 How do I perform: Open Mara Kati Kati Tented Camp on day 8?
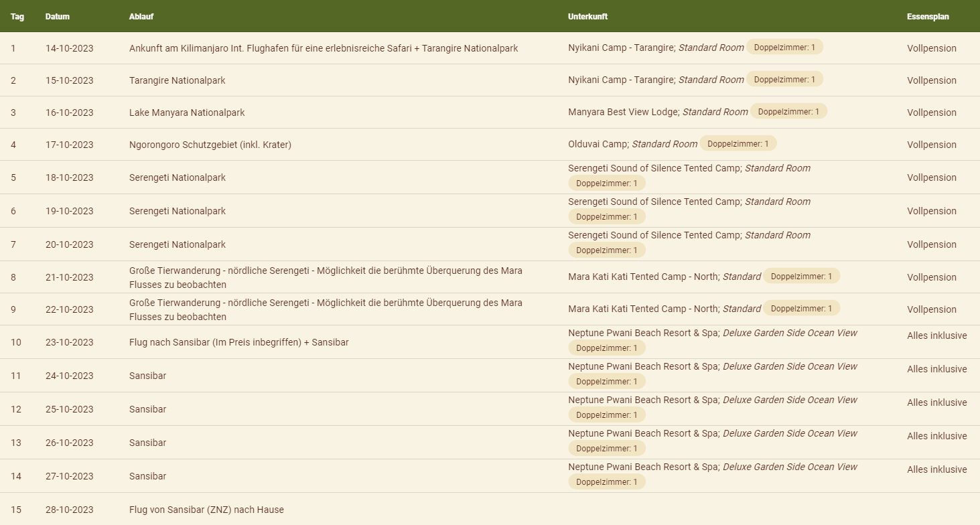(x=643, y=277)
